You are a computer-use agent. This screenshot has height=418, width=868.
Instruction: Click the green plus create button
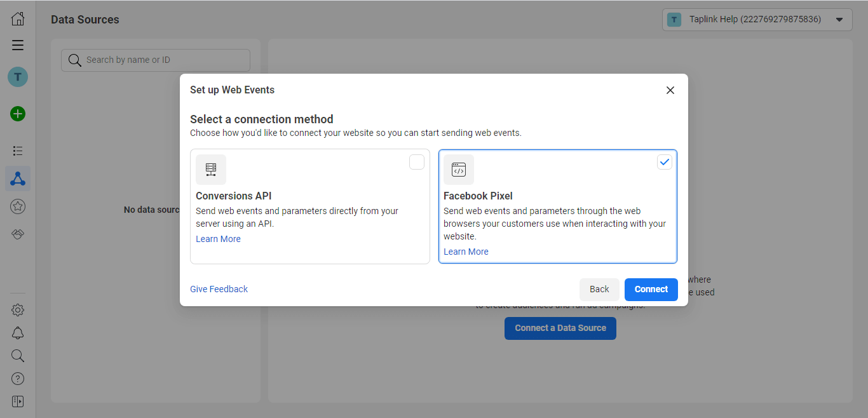click(18, 114)
